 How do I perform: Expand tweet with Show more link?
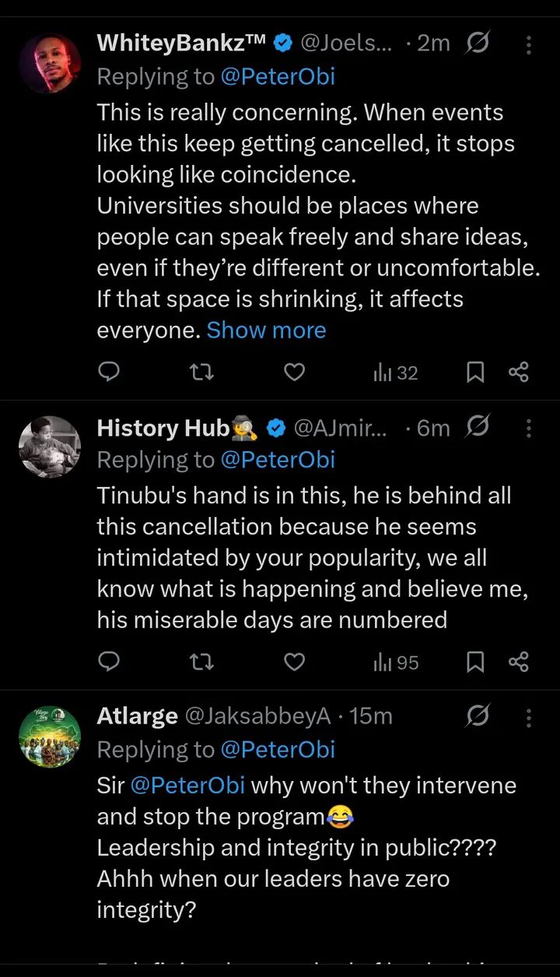point(266,330)
